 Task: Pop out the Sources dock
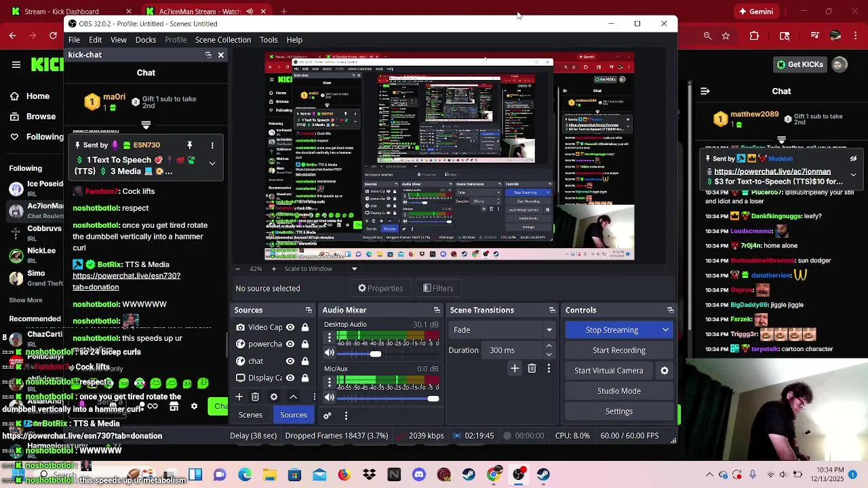(x=309, y=310)
